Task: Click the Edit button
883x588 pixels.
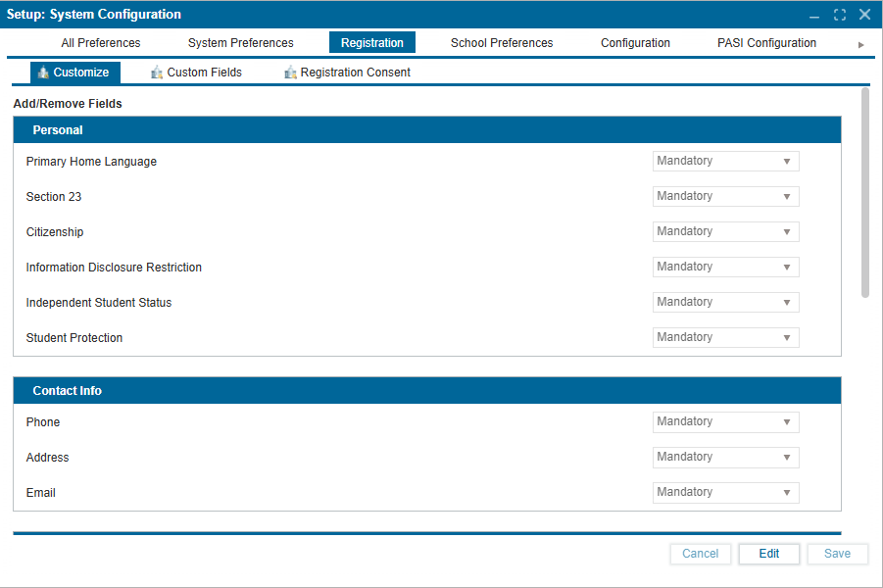Action: [768, 554]
